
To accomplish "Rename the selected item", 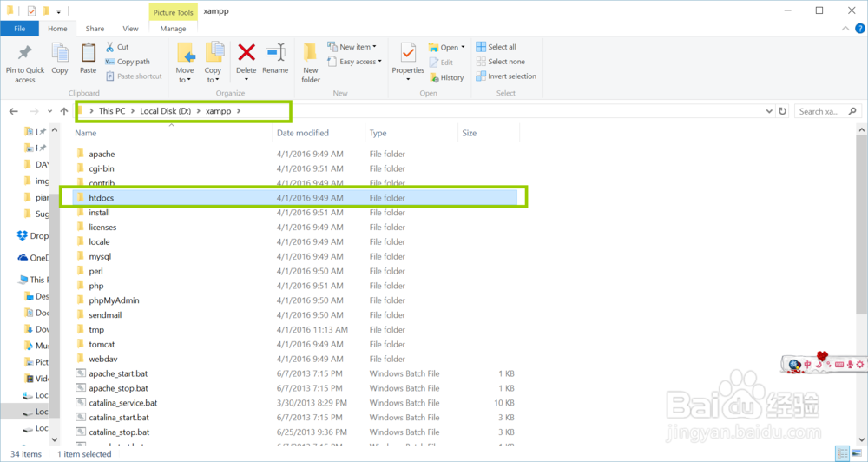I will (275, 58).
